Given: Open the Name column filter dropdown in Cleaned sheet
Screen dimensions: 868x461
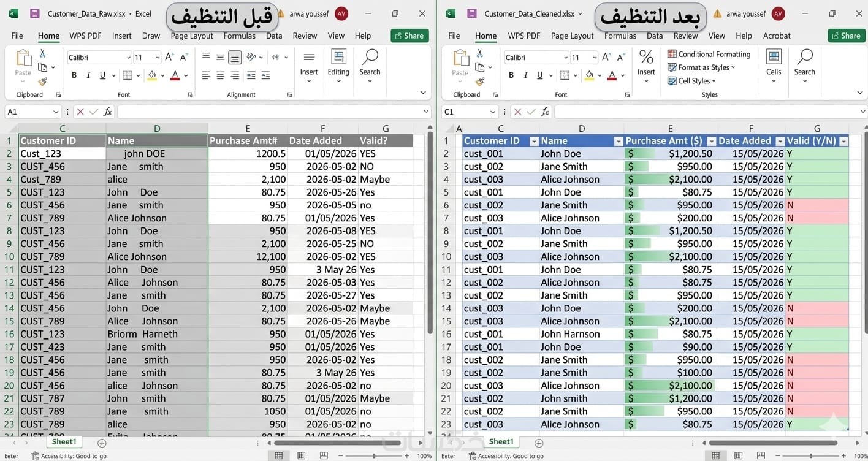Looking at the screenshot, I should pos(618,141).
